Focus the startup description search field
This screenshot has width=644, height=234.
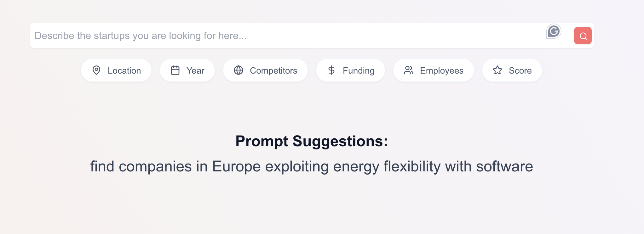point(284,36)
